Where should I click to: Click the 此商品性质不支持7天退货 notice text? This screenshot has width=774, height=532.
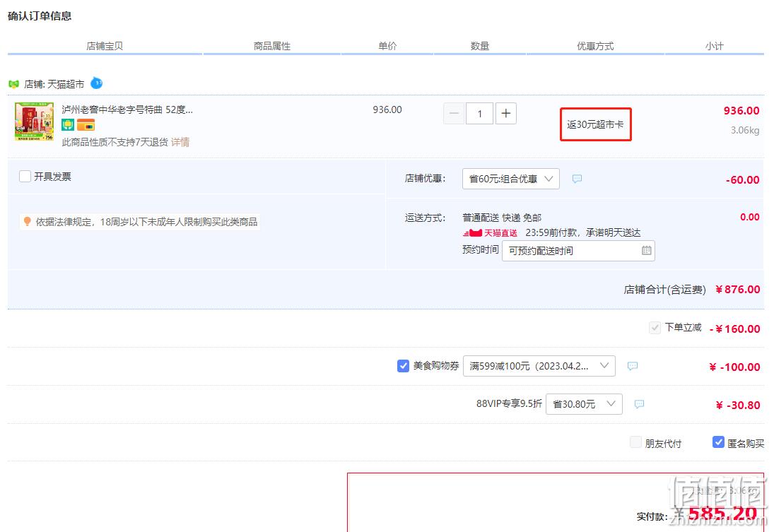click(115, 142)
